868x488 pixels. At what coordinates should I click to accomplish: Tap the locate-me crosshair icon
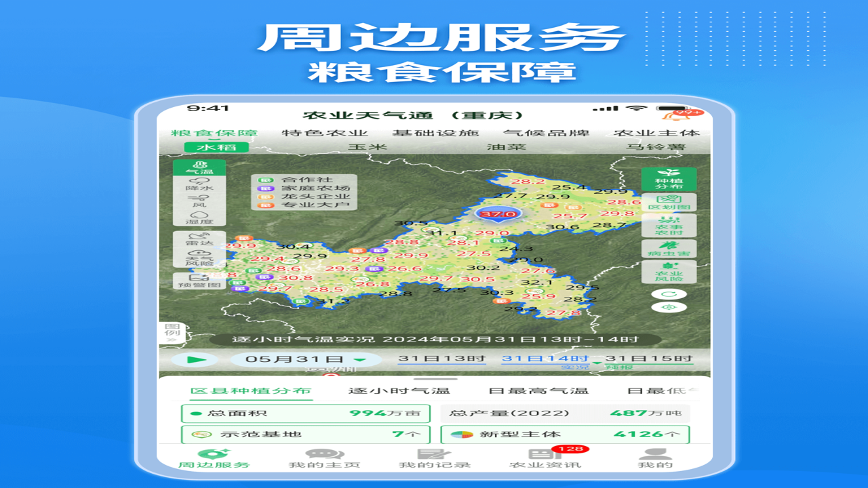[669, 307]
